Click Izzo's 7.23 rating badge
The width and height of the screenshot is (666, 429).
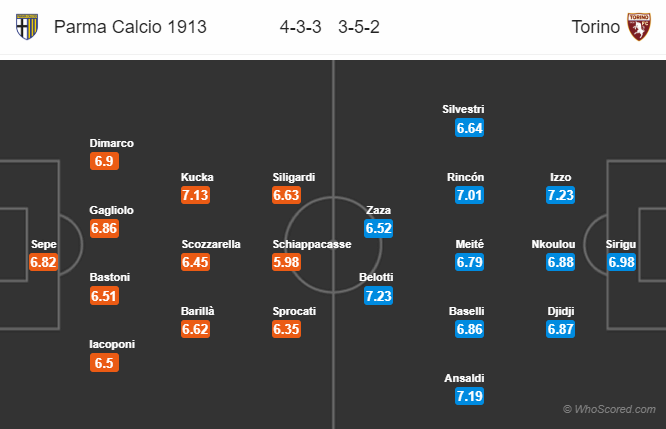tap(561, 195)
